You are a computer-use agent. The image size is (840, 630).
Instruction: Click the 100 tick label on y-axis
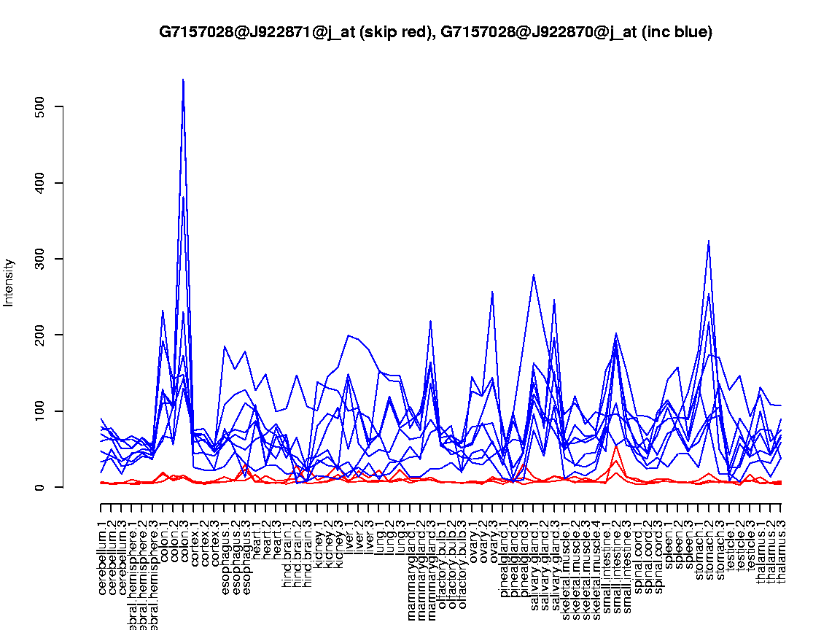tap(49, 411)
